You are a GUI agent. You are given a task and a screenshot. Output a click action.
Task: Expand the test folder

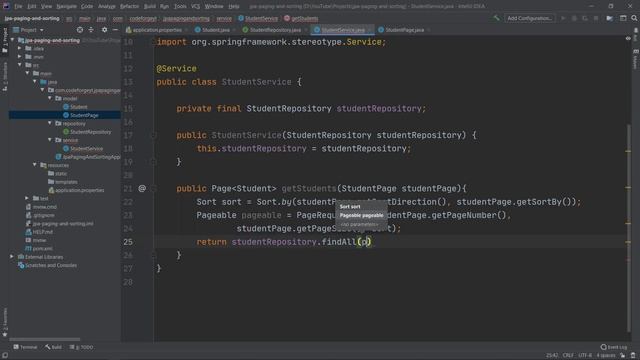click(27, 198)
